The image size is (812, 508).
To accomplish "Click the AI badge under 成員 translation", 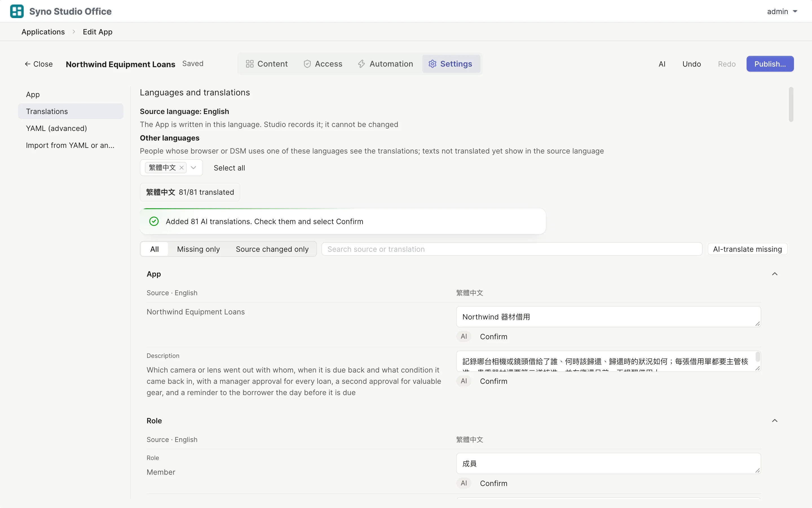I will coord(464,483).
